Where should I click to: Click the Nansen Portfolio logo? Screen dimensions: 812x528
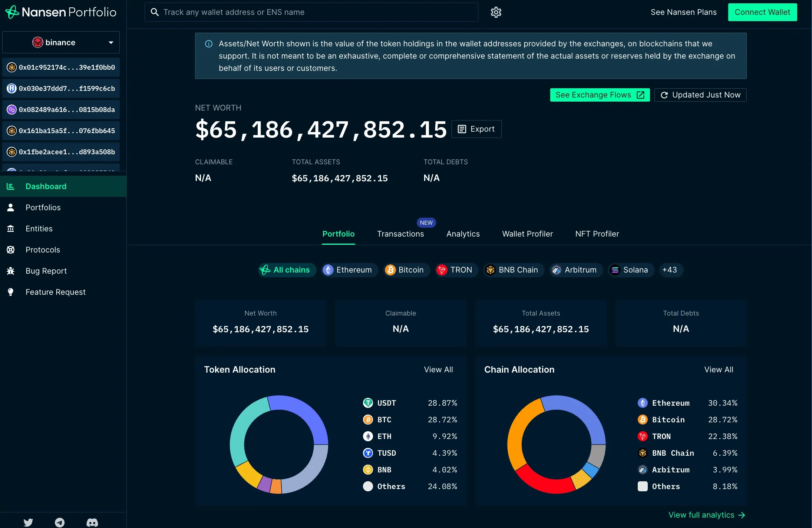tap(61, 12)
